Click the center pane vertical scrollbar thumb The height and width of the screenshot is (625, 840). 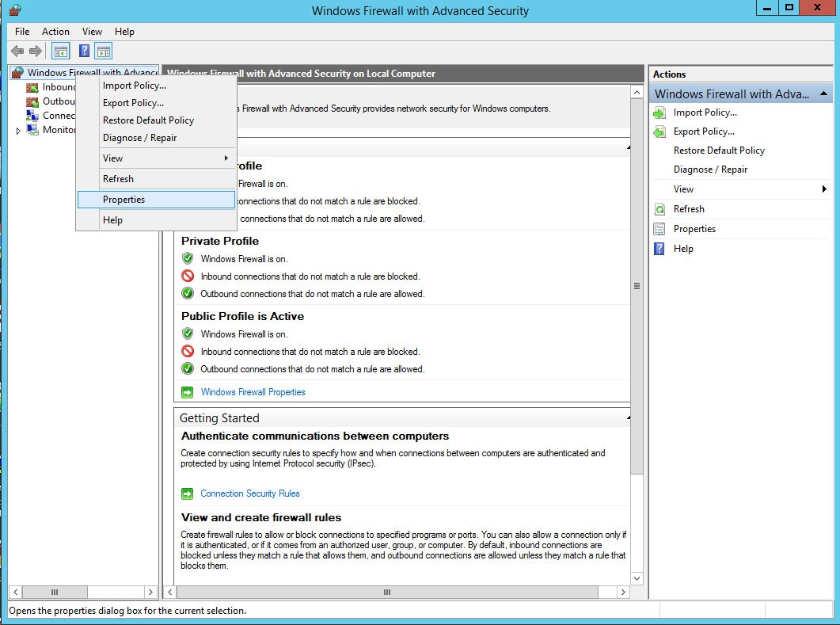pos(637,286)
